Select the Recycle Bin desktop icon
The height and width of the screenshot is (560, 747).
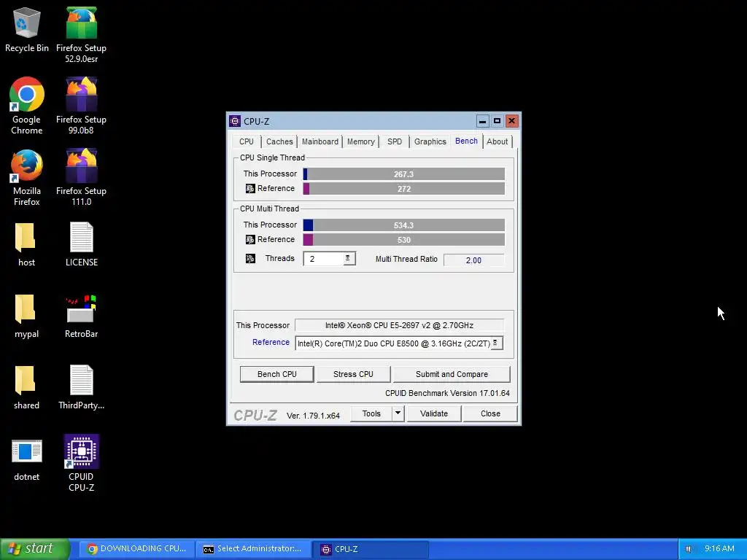(27, 29)
